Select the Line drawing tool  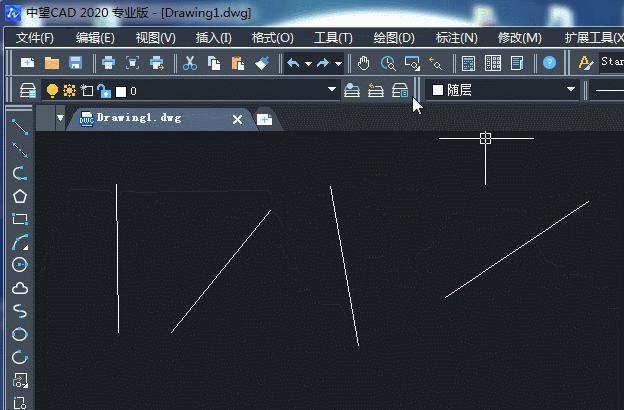pos(20,127)
